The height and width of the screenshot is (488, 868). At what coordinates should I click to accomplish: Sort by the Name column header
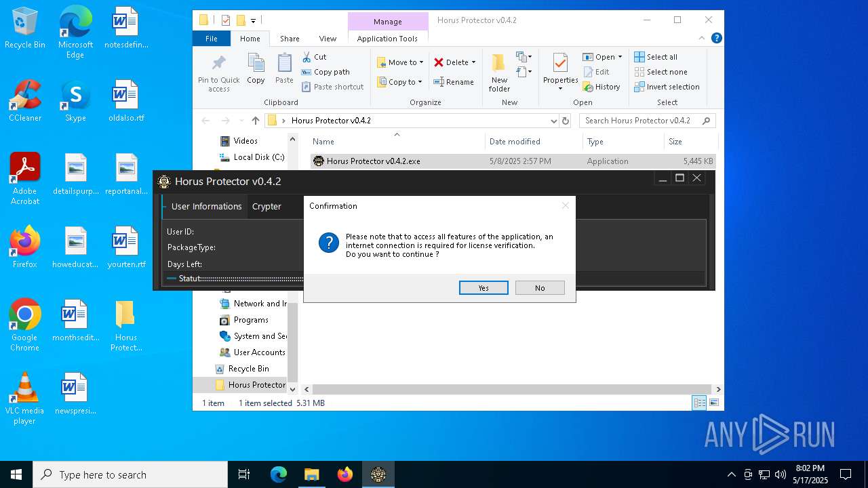click(397, 142)
